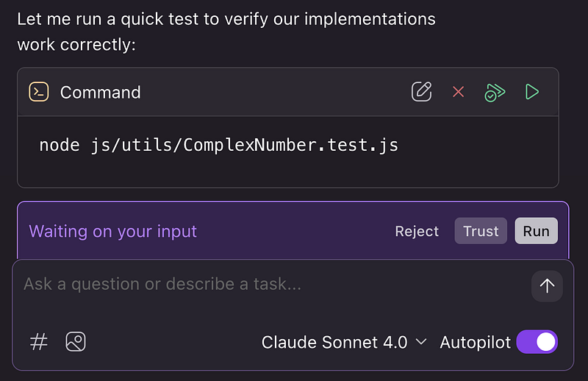This screenshot has height=381, width=588.
Task: Click the Autopilot label text
Action: [475, 342]
